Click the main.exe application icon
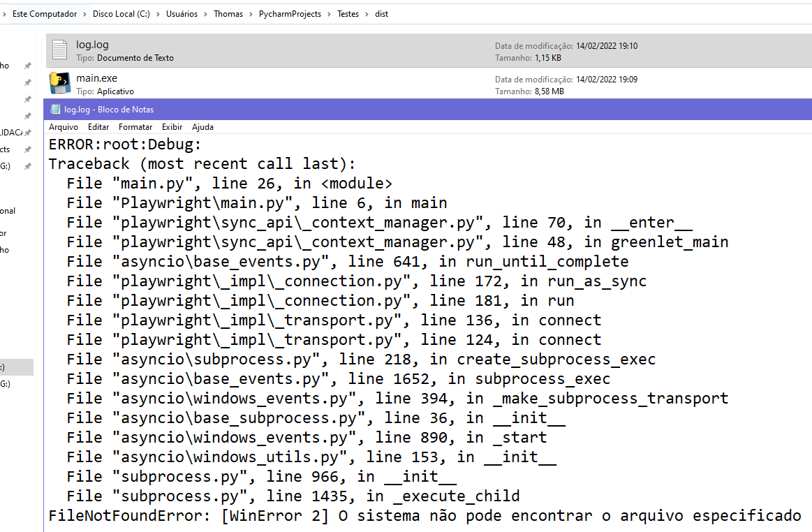This screenshot has width=812, height=532. coord(59,83)
